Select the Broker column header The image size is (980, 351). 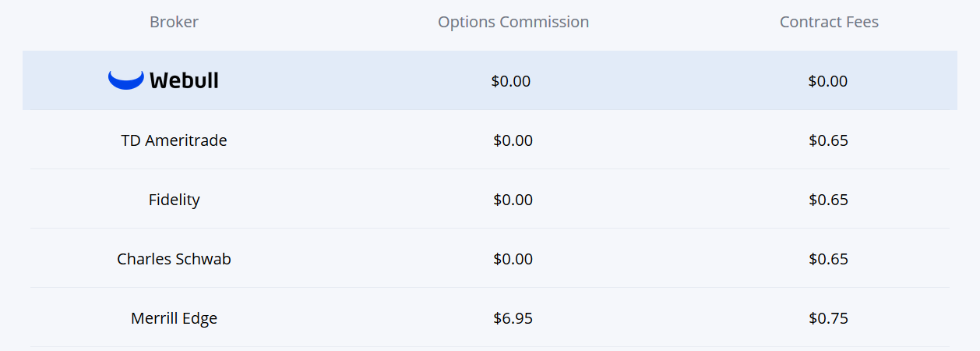[174, 22]
